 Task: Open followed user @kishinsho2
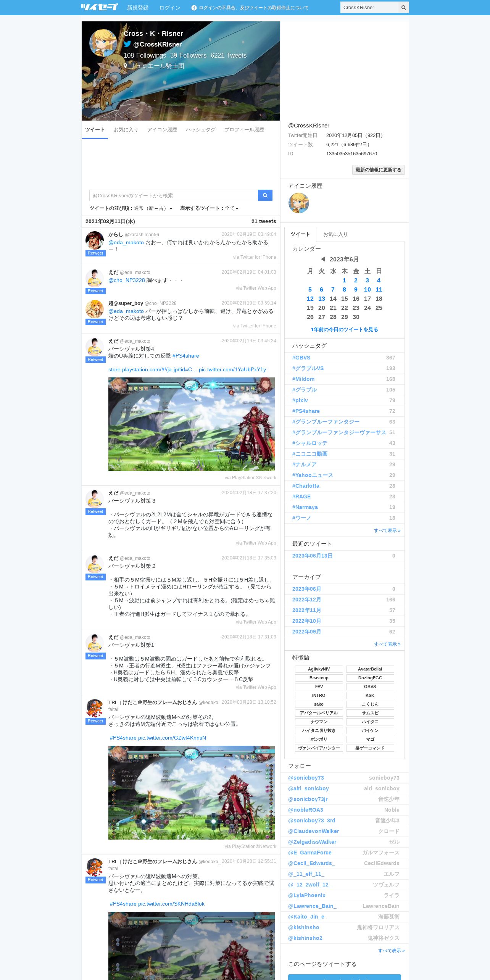[305, 938]
